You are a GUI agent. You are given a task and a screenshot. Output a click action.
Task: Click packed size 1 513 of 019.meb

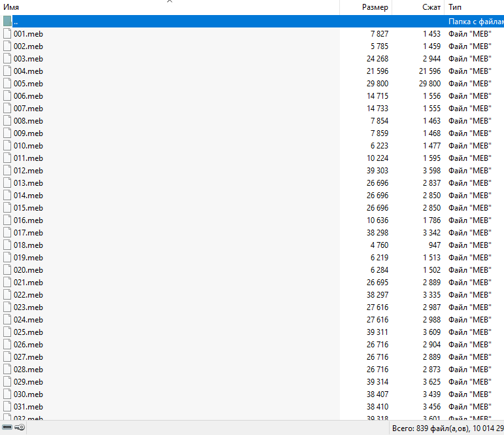431,258
